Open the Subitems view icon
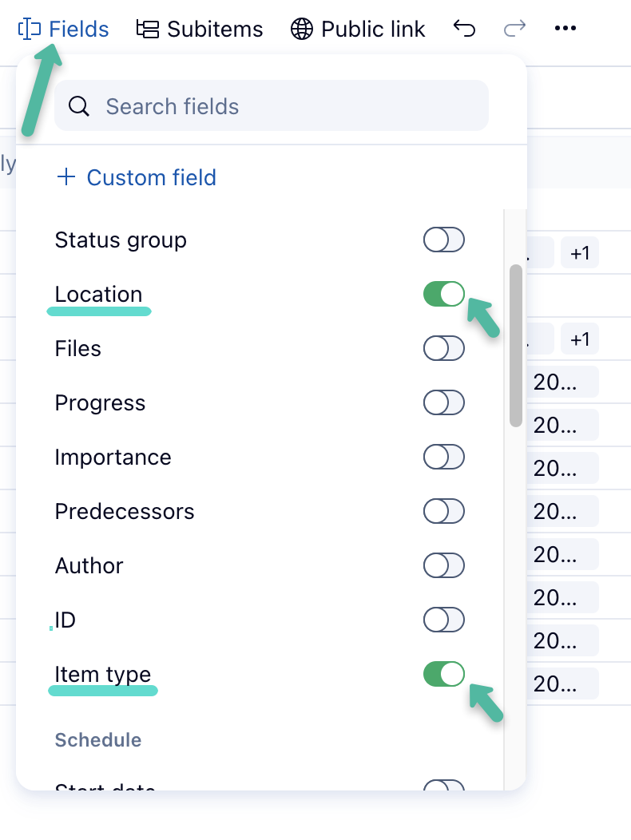Image resolution: width=631 pixels, height=840 pixels. tap(147, 30)
